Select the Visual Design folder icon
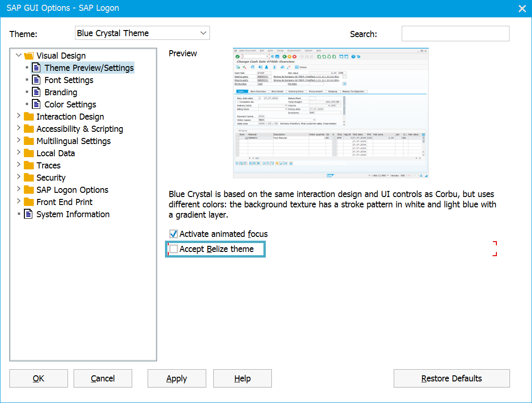 click(29, 55)
